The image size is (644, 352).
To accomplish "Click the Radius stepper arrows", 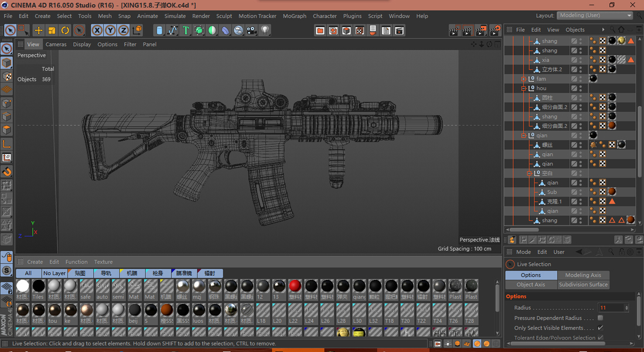I will click(626, 307).
